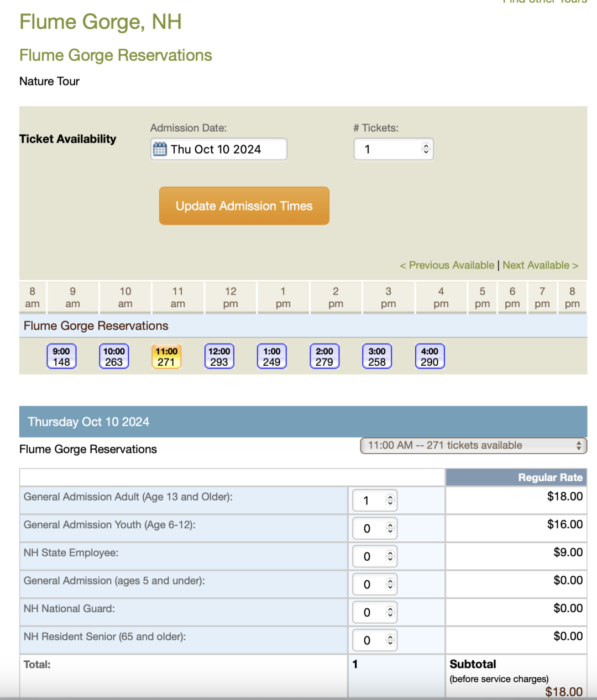The width and height of the screenshot is (597, 700).
Task: Click the General Admission Youth (Age 6-12) label
Action: tap(109, 525)
